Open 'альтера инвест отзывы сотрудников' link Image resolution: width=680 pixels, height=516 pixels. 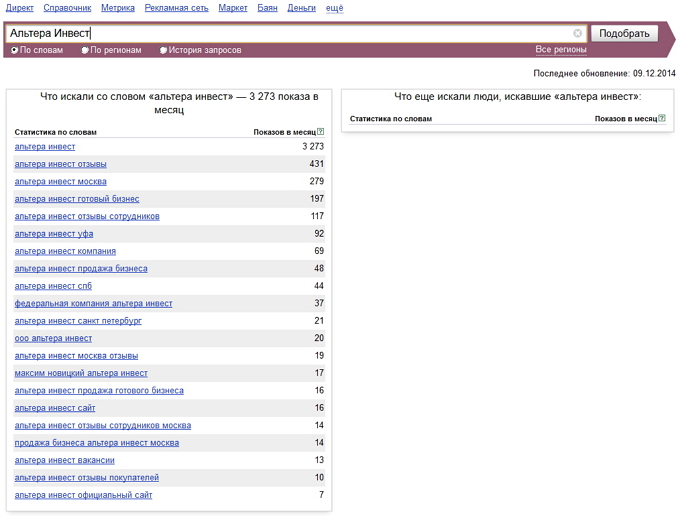[87, 216]
